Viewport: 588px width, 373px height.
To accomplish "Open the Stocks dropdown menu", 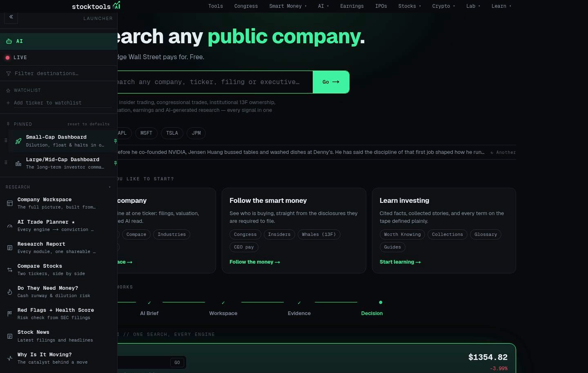I will 410,6.
